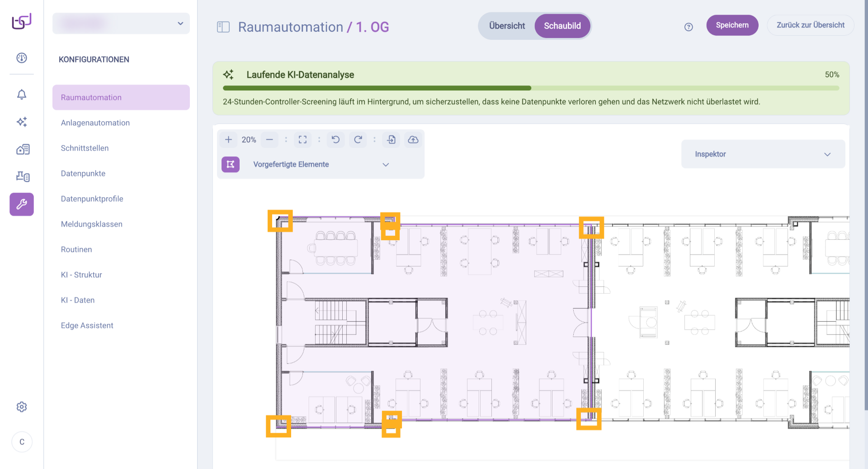The image size is (868, 469).
Task: Click the help question mark icon
Action: [689, 27]
